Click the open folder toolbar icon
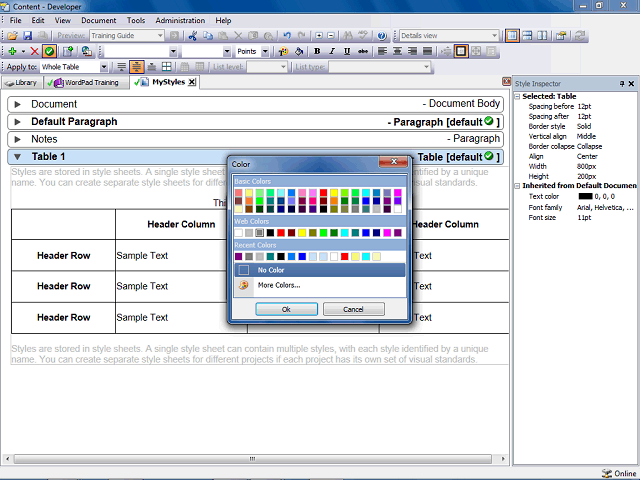Viewport: 640px width, 480px height. pos(12,36)
